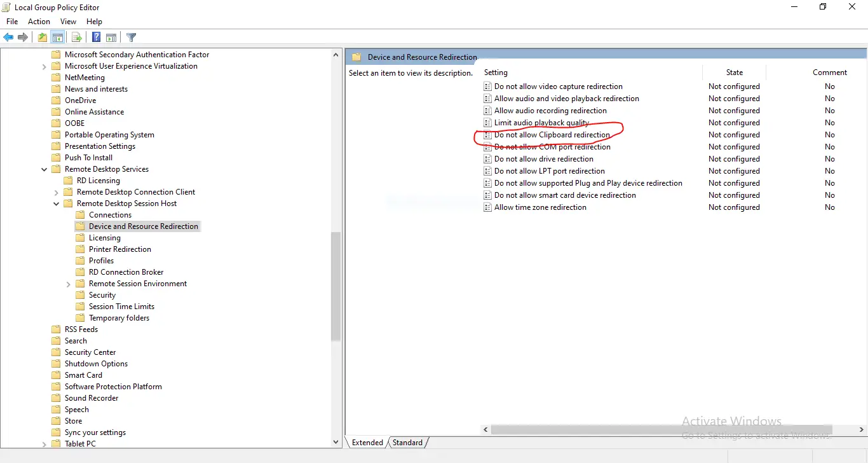Navigate up one level using the folder icon
Screen dimensions: 868x463
click(x=41, y=37)
